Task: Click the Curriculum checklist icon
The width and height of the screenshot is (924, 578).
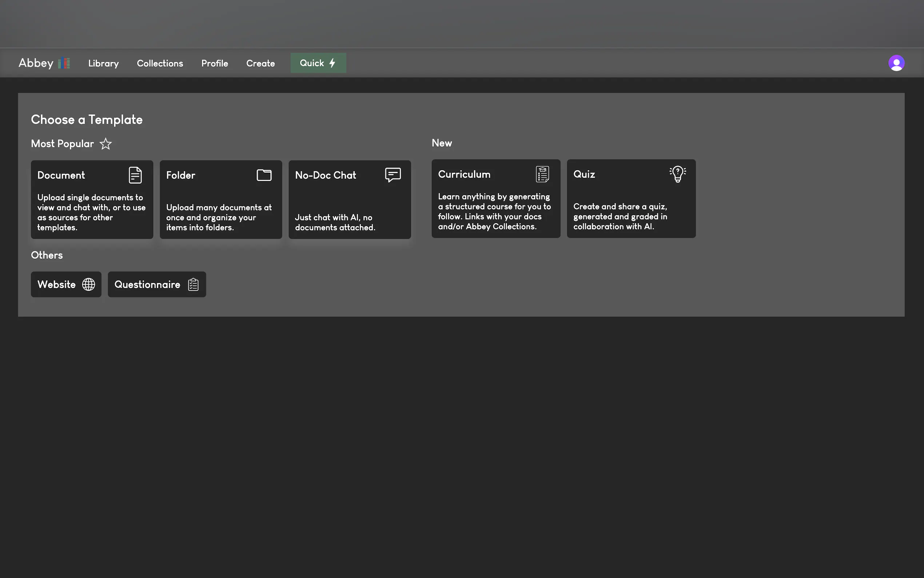Action: point(542,174)
